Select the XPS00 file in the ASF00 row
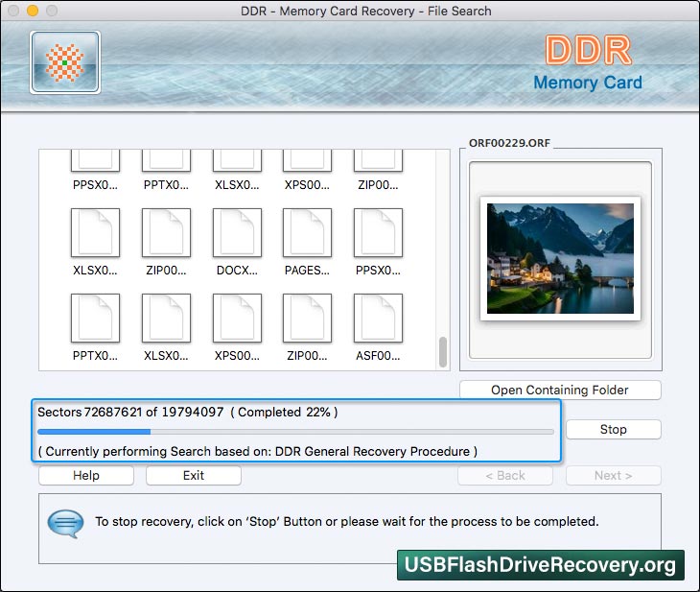700x592 pixels. 237,319
